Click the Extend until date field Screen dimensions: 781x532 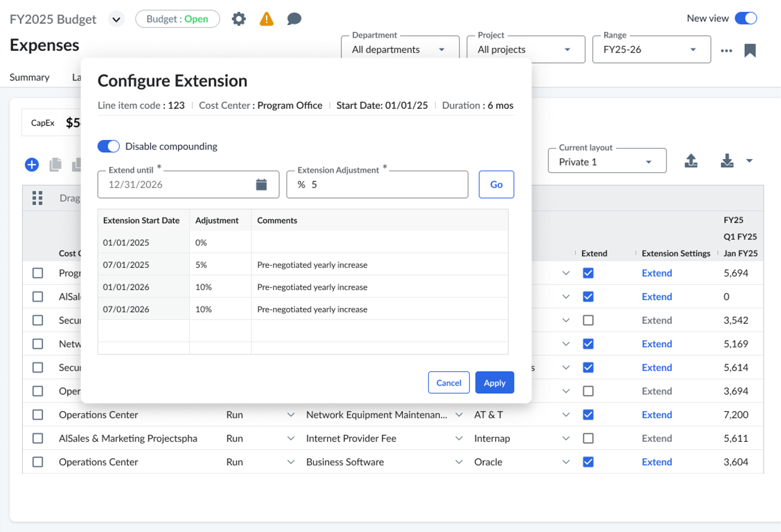click(x=188, y=185)
